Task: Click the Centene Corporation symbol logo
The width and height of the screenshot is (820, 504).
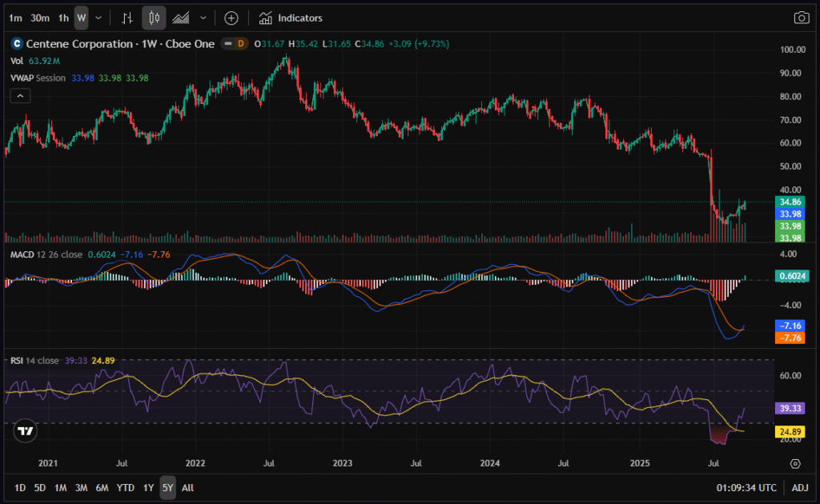Action: click(16, 44)
